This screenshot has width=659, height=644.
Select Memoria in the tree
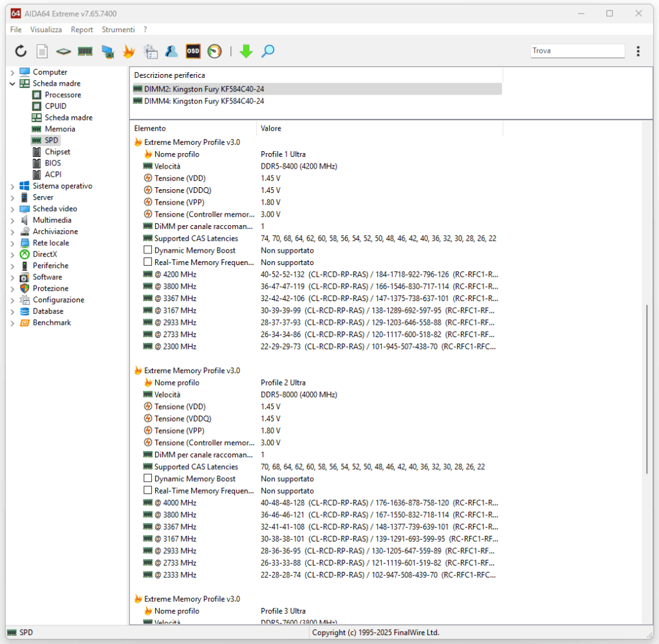pyautogui.click(x=60, y=129)
